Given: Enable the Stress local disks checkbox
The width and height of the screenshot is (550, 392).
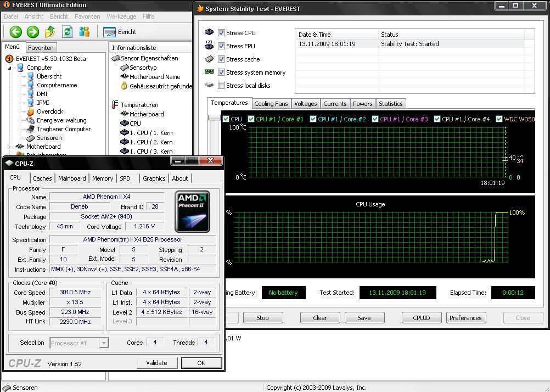Looking at the screenshot, I should coord(221,85).
